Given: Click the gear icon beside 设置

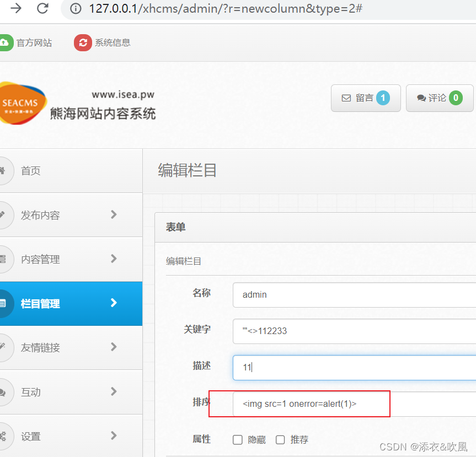Looking at the screenshot, I should click(4, 436).
